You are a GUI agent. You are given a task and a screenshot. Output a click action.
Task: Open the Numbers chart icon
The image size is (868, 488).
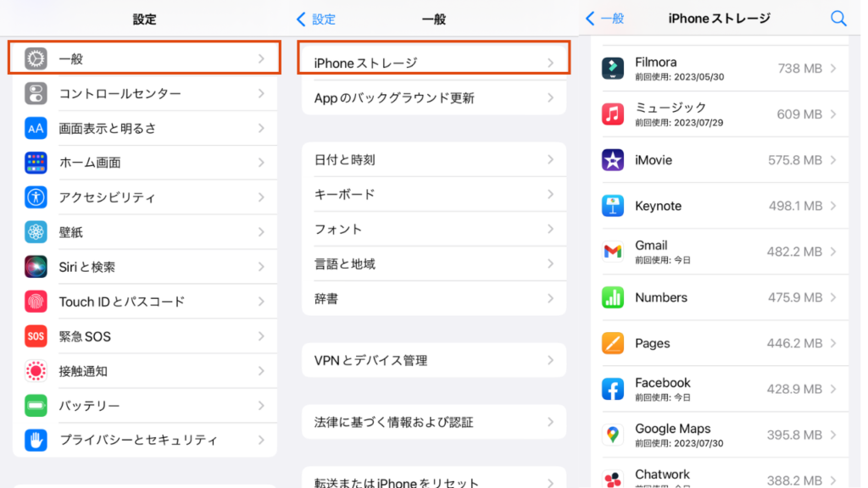coord(613,297)
